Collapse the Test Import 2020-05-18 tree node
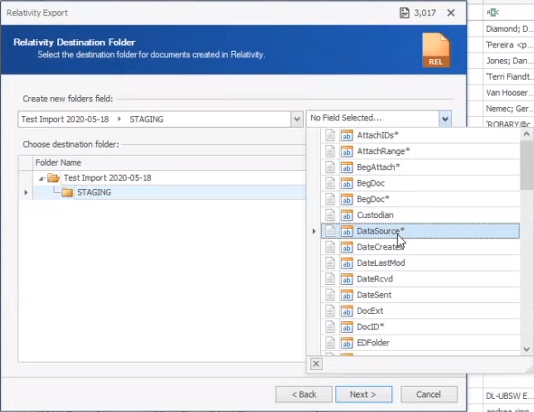The image size is (534, 412). [x=41, y=178]
